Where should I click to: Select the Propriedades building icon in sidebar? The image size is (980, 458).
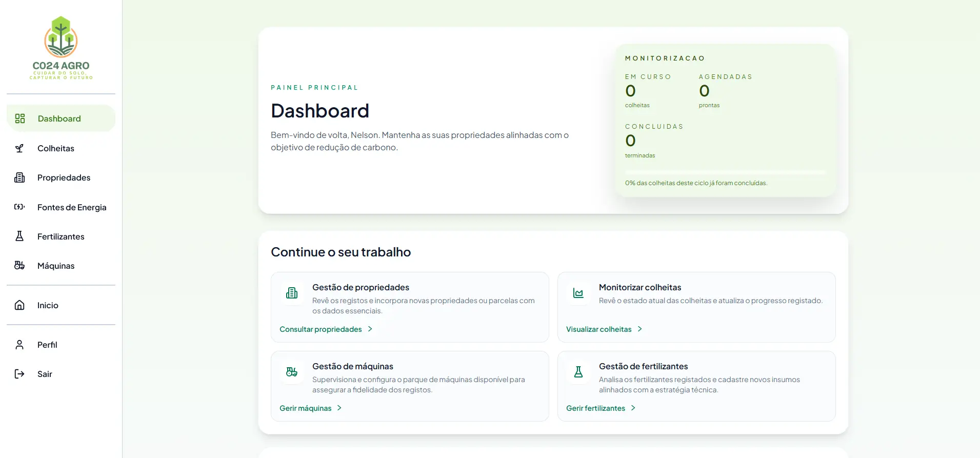19,177
